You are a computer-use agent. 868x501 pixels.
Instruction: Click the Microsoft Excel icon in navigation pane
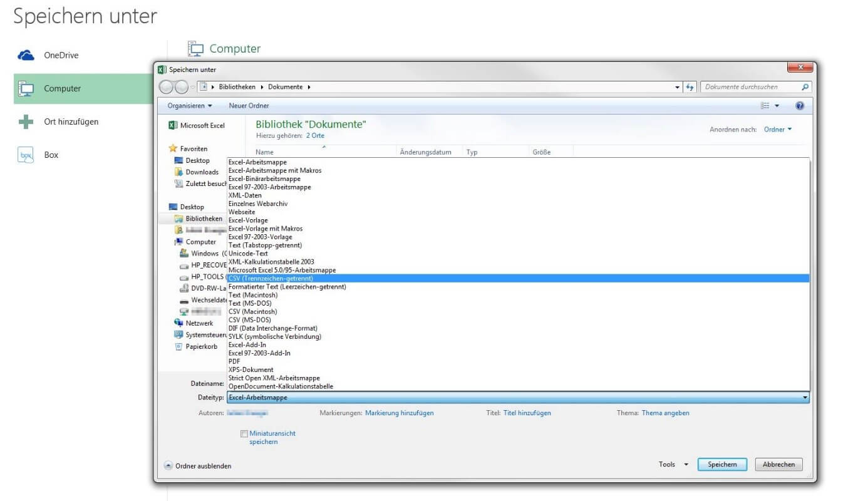[173, 125]
